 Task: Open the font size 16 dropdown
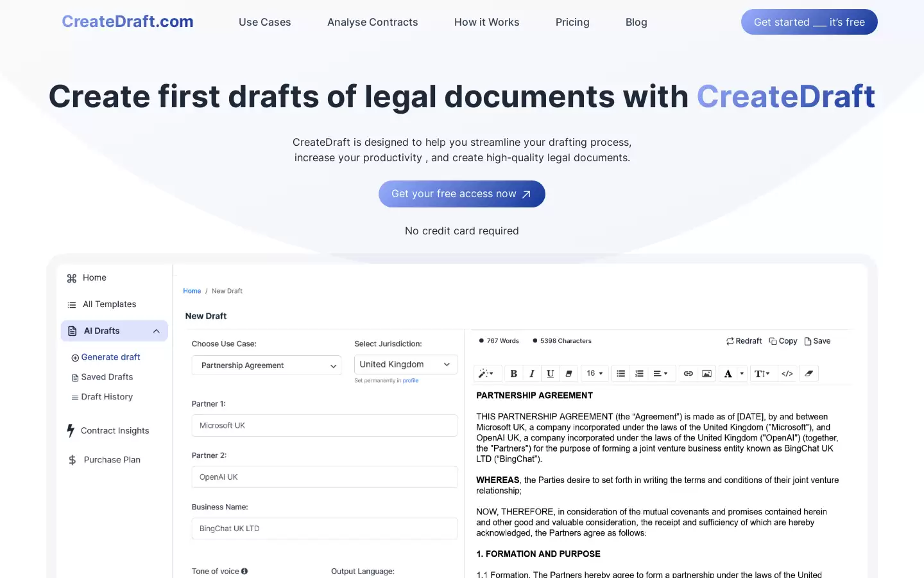(595, 373)
